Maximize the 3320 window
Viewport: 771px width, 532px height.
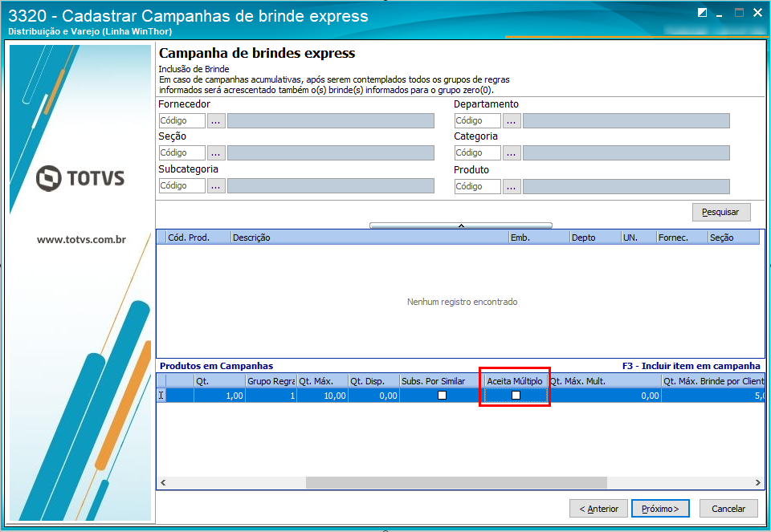[x=739, y=13]
